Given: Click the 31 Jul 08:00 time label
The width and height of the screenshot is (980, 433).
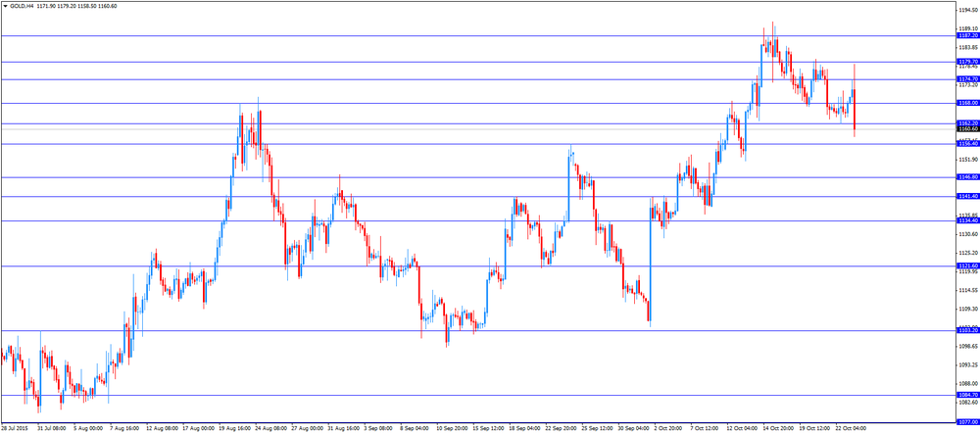Looking at the screenshot, I should tap(51, 429).
